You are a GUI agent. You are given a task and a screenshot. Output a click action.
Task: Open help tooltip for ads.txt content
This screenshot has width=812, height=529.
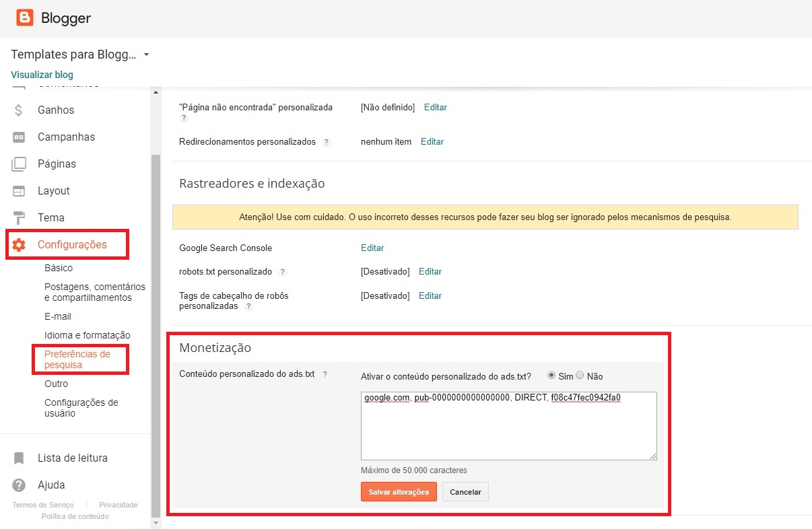325,374
